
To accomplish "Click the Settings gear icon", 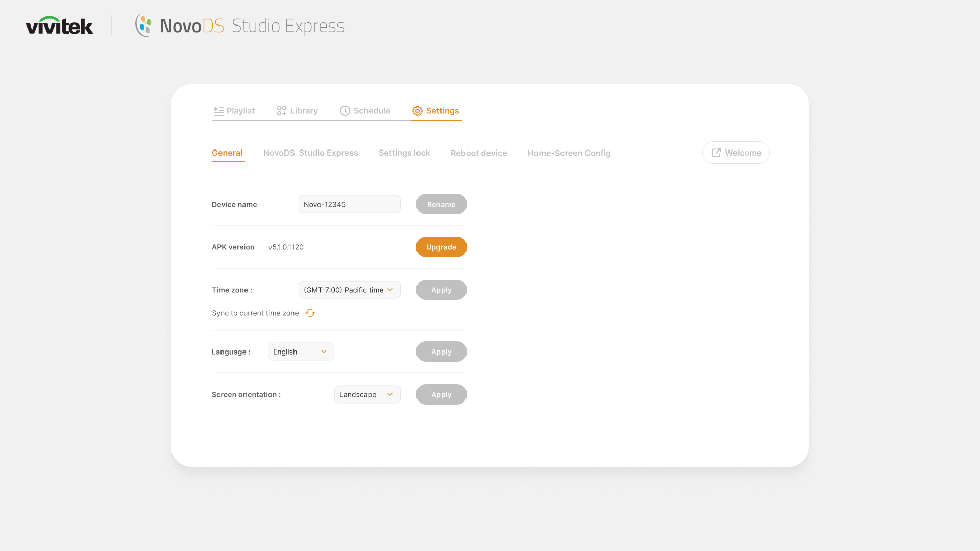I will click(x=418, y=111).
